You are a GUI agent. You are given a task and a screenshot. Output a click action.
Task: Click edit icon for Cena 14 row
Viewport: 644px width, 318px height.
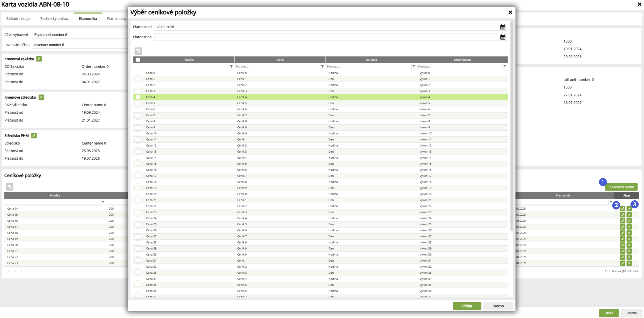[623, 209]
